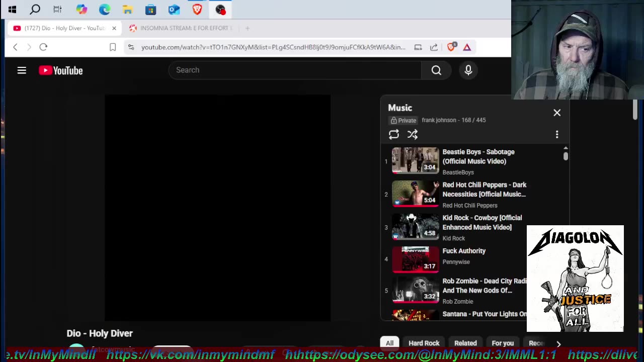This screenshot has width=644, height=362.
Task: Play Red Hot Chili Peppers thumbnail
Action: [x=415, y=194]
